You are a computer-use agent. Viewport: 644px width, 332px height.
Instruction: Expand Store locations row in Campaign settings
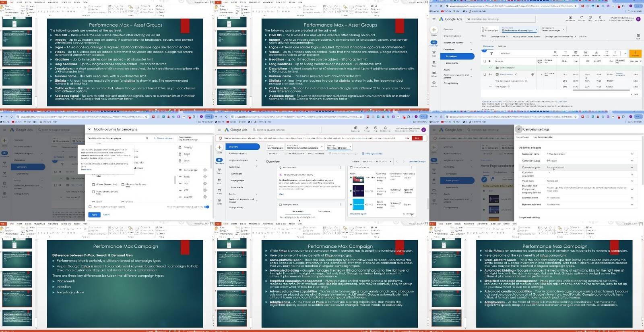(x=632, y=198)
